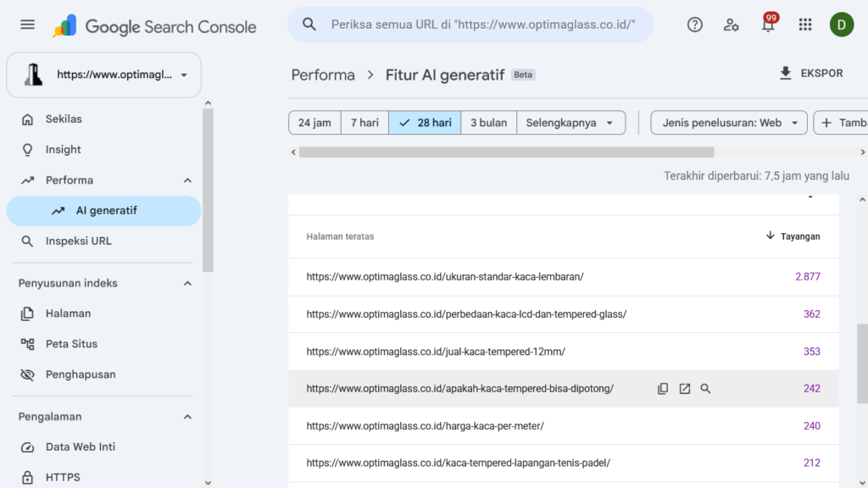Open apakah-kaca-tempered-bisa-dipotong page in new tab

click(684, 388)
